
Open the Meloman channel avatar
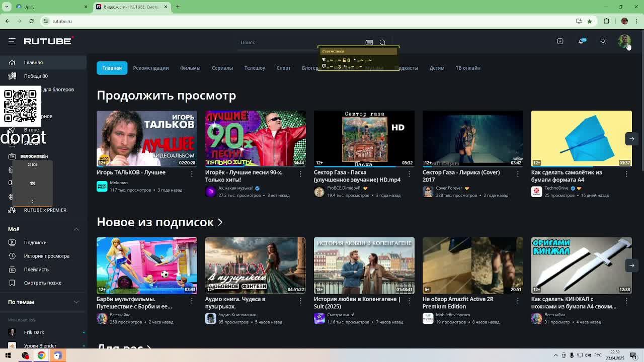pos(102,187)
